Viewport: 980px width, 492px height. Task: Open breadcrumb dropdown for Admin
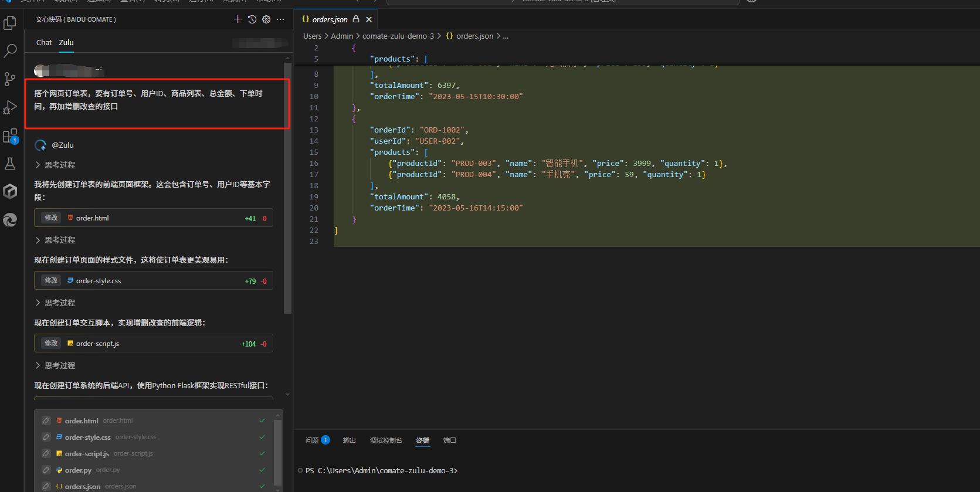coord(342,36)
